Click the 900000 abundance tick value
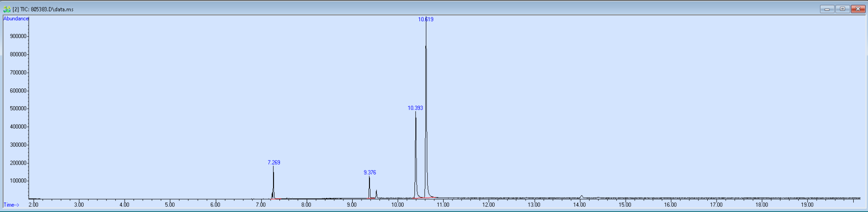Screen dimensions: 868x212 pyautogui.click(x=18, y=37)
